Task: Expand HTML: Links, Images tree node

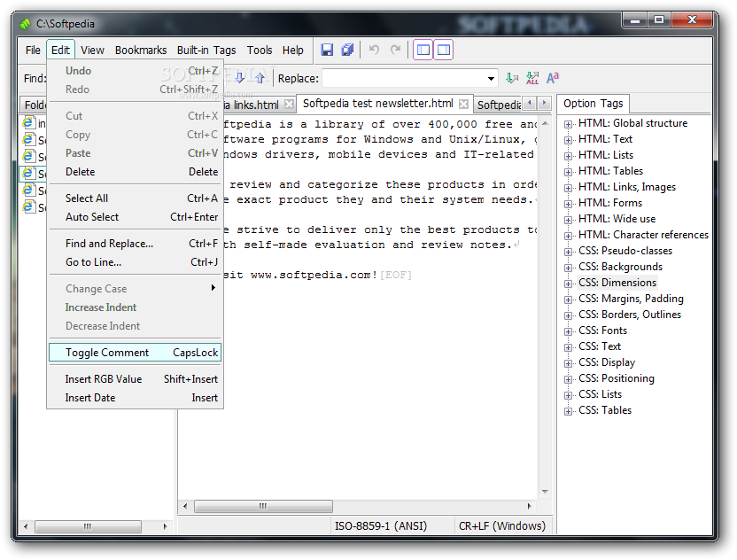Action: [x=568, y=188]
